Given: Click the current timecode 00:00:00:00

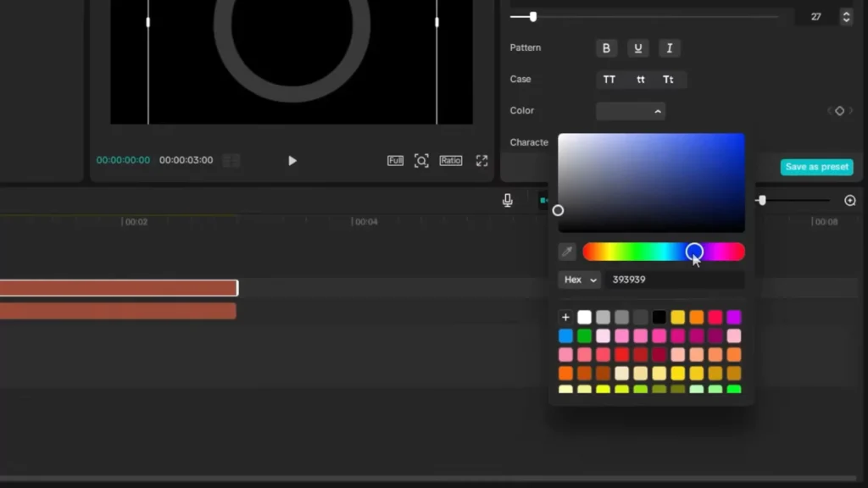Looking at the screenshot, I should coord(123,160).
